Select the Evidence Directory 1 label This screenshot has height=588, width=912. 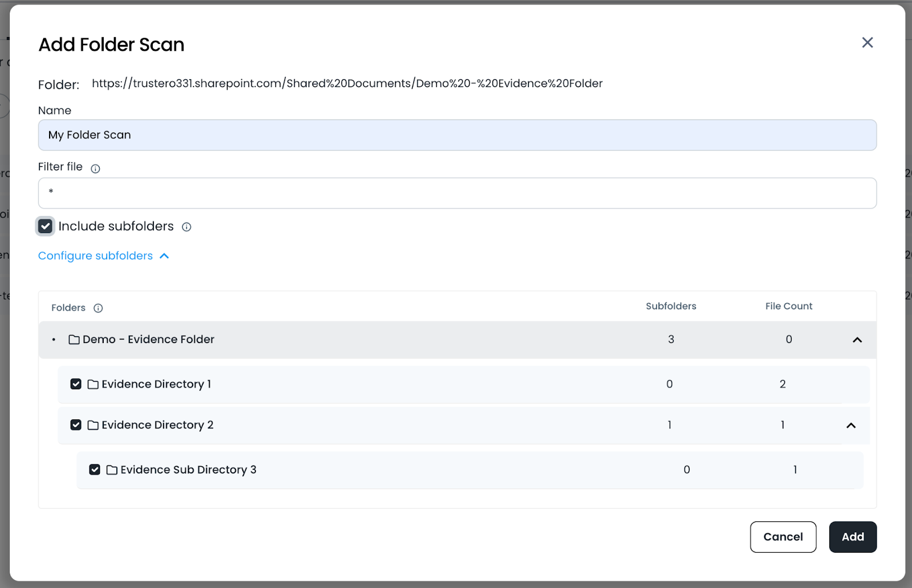coord(156,385)
